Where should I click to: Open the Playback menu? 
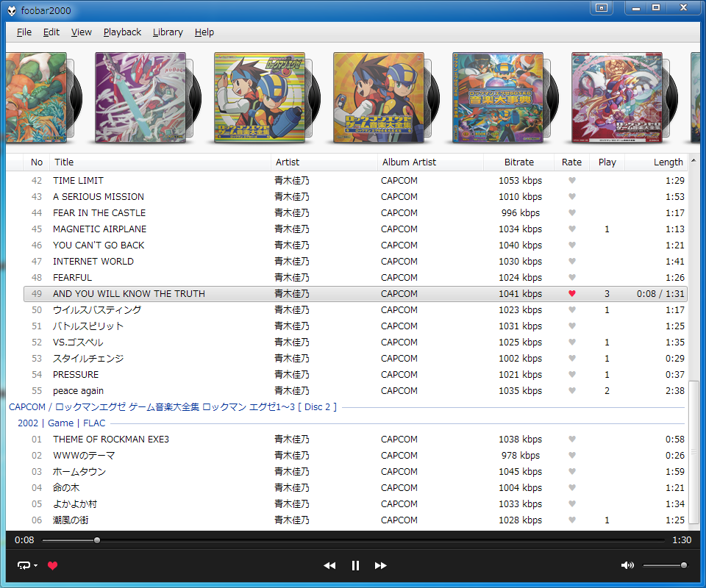click(123, 32)
